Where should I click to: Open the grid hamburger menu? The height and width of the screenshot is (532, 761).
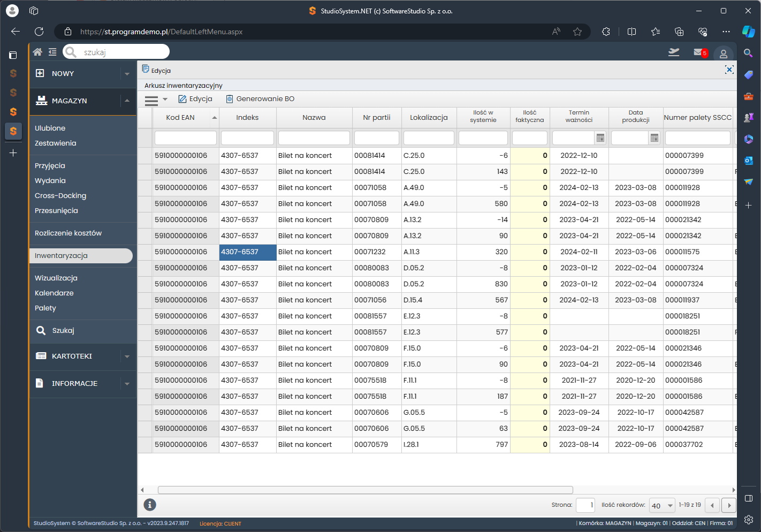point(151,100)
